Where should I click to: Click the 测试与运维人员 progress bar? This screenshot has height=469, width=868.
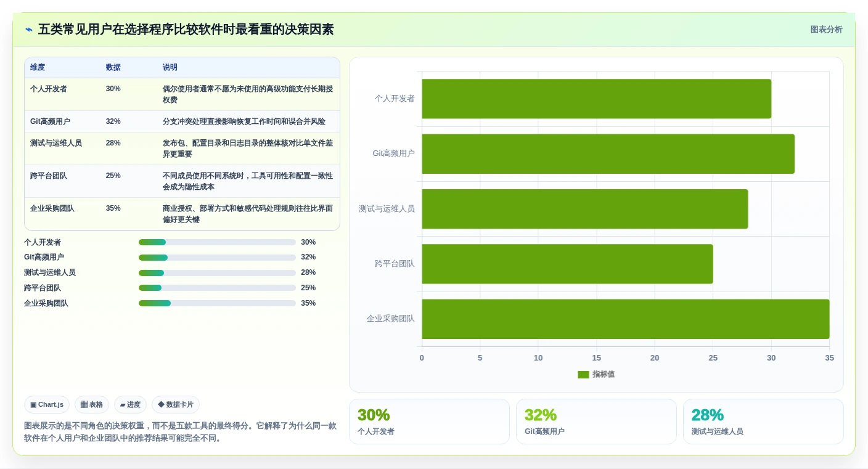217,273
